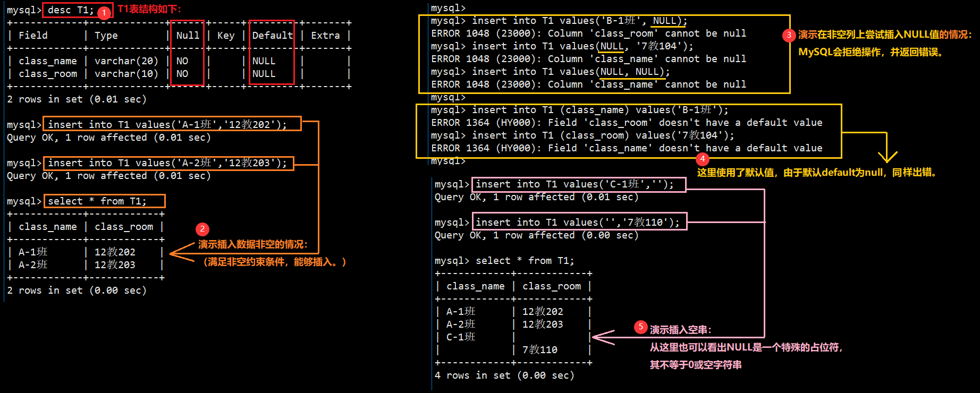The image size is (980, 393).
Task: Select the insert command with NULL, '7教104'
Action: tap(582, 46)
